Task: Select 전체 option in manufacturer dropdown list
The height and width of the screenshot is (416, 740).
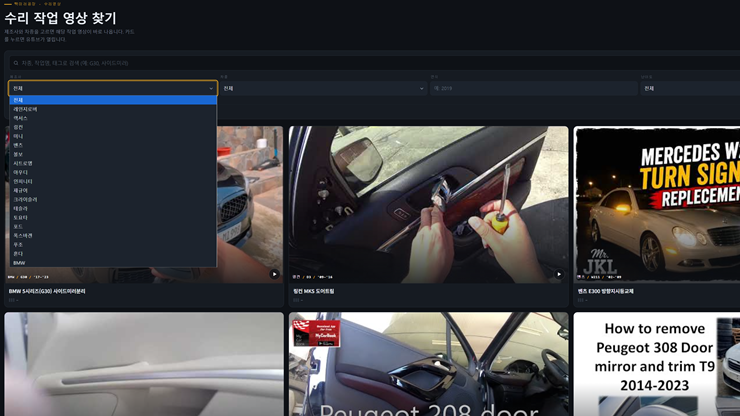Action: [113, 100]
